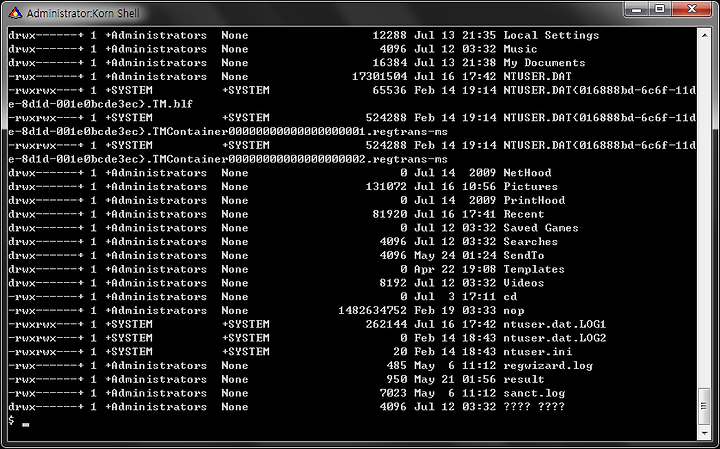
Task: Click the timestamp 'May 21 01:56'
Action: pyautogui.click(x=455, y=380)
